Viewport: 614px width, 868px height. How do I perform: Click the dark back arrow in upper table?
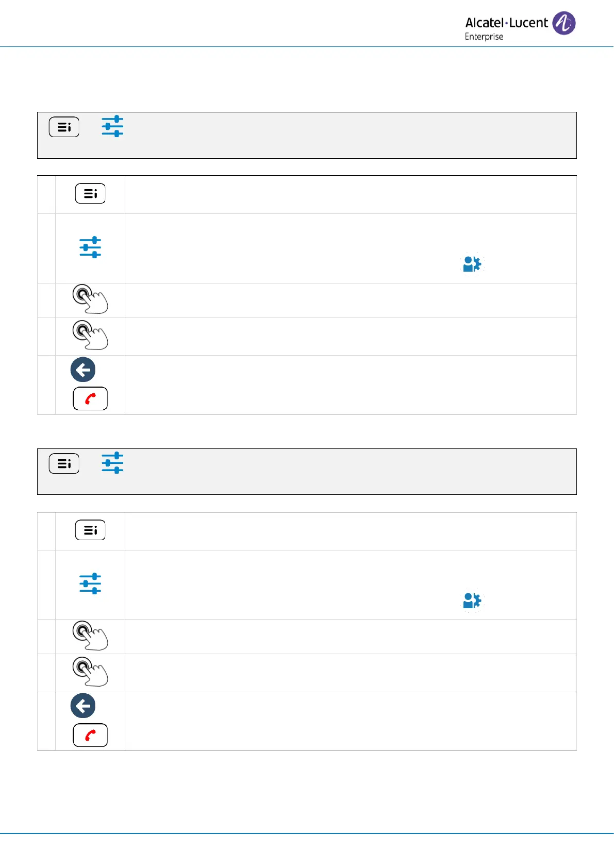[x=83, y=370]
